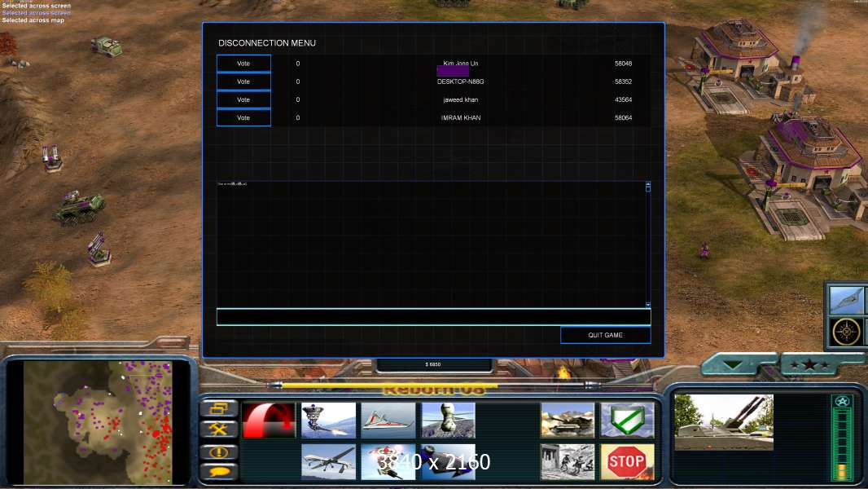Select the satellite special power icon
This screenshot has height=489, width=868.
pyautogui.click(x=328, y=420)
